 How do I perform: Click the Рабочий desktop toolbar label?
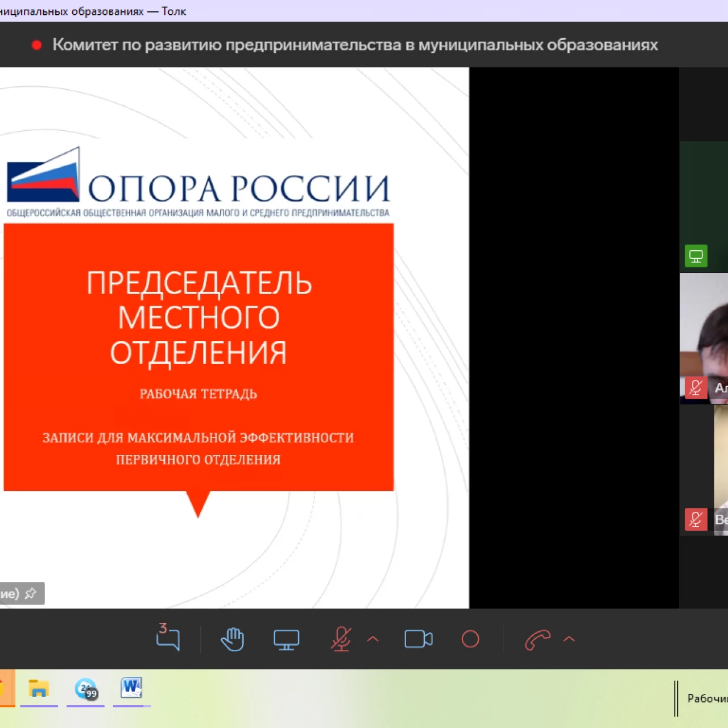click(708, 698)
